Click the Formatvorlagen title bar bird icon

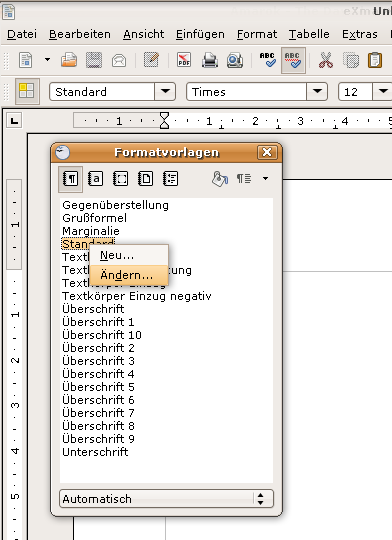(x=63, y=152)
